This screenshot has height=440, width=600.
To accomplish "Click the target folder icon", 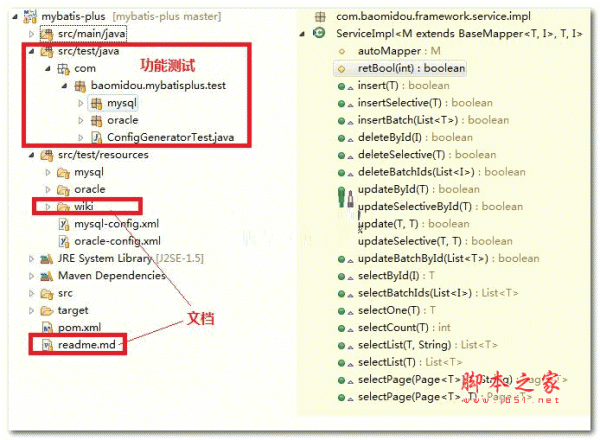I will pos(47,311).
